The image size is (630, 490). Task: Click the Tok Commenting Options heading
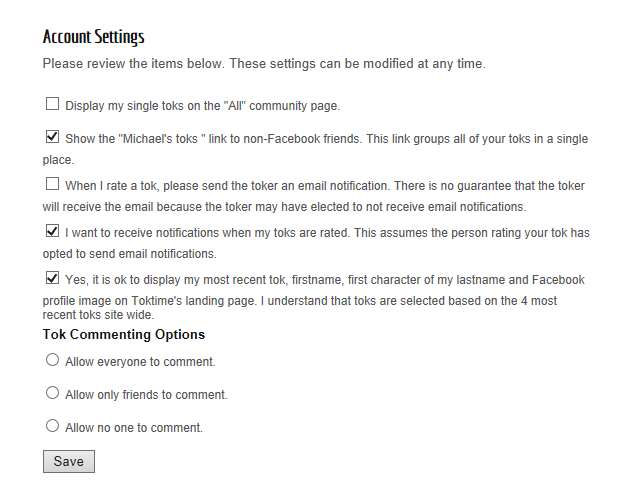click(124, 334)
